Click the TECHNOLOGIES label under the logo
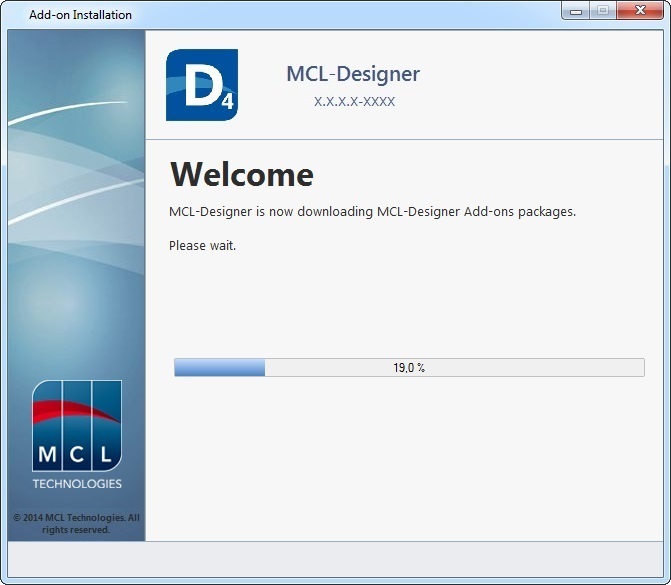Image resolution: width=671 pixels, height=585 pixels. pos(77,484)
